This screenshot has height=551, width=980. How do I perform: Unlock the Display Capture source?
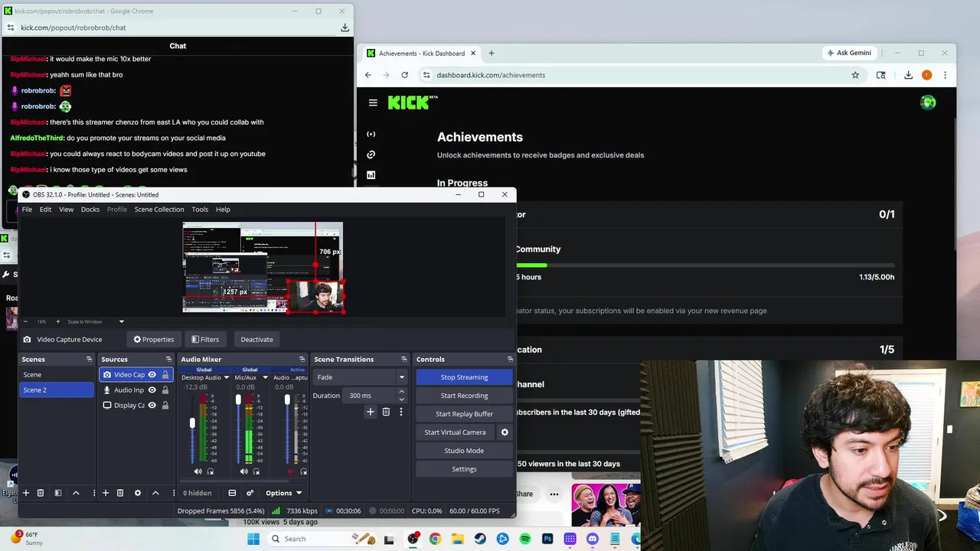[165, 406]
